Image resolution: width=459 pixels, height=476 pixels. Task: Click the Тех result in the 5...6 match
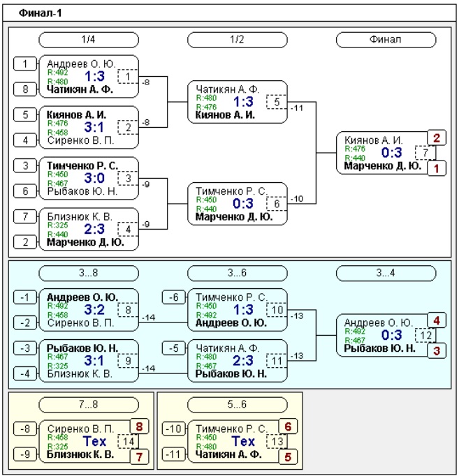pyautogui.click(x=243, y=441)
